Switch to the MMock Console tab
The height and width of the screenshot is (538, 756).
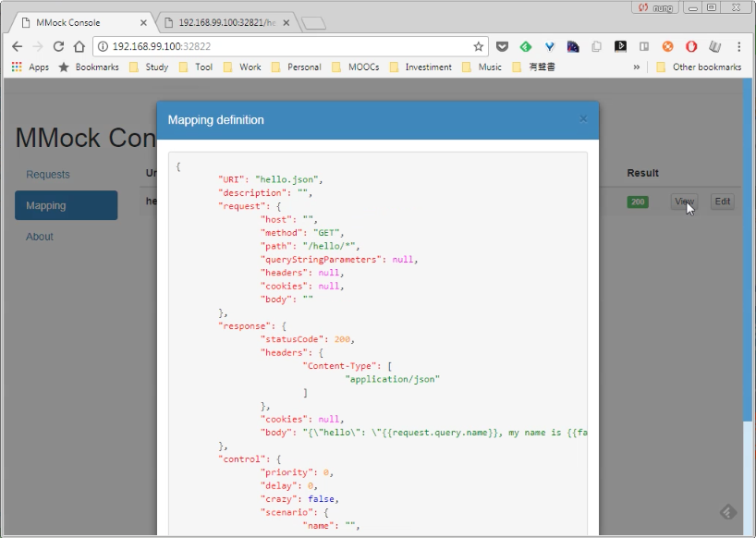click(x=82, y=23)
